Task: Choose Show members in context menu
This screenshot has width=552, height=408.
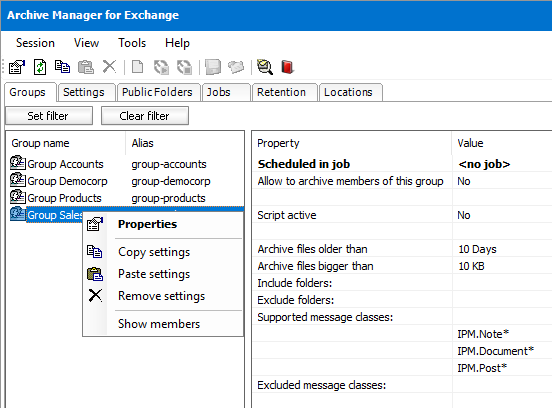Action: (163, 324)
